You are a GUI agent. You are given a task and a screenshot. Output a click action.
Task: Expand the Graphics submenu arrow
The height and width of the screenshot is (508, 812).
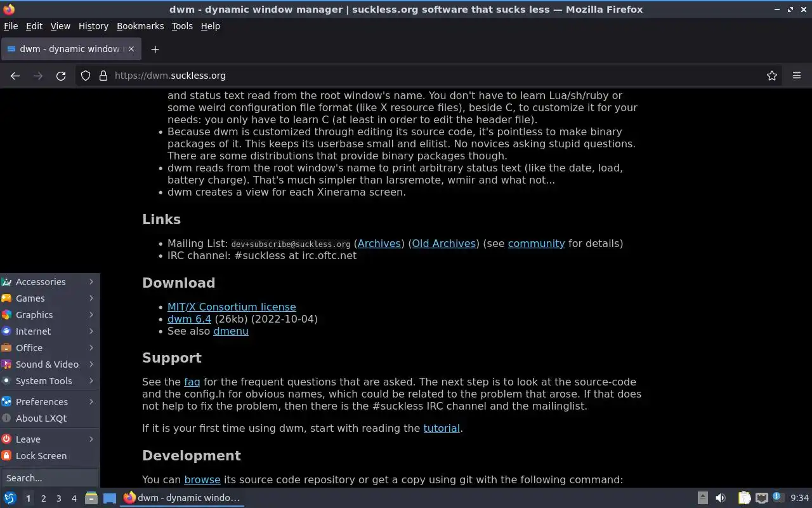point(91,315)
